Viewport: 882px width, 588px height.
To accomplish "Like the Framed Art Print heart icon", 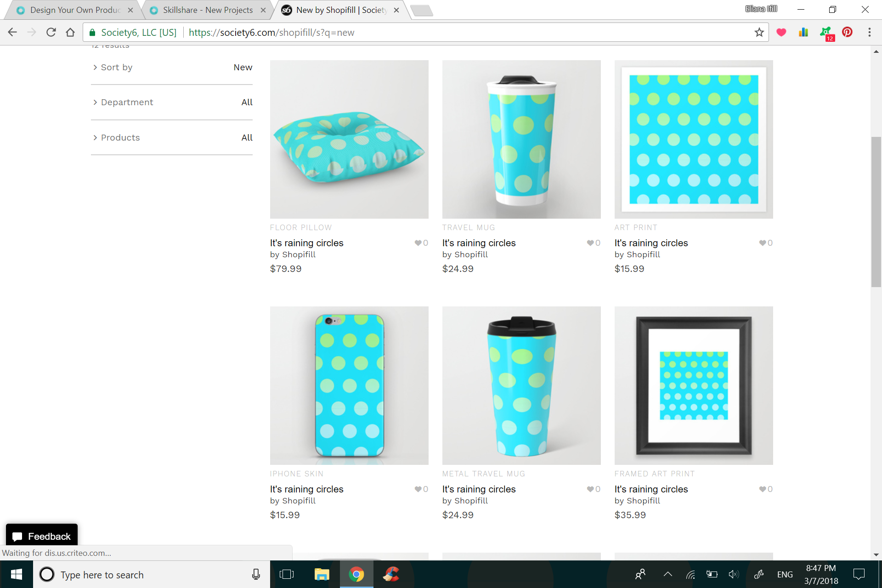I will tap(763, 489).
